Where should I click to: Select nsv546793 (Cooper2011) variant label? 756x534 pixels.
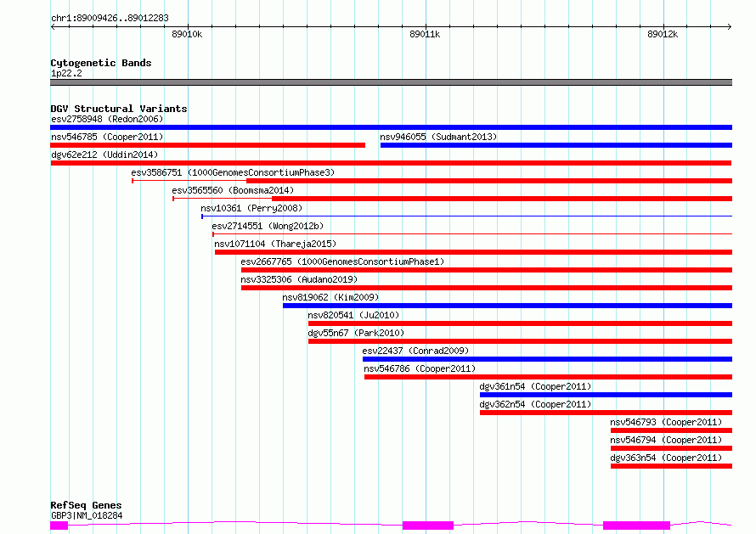pyautogui.click(x=666, y=422)
